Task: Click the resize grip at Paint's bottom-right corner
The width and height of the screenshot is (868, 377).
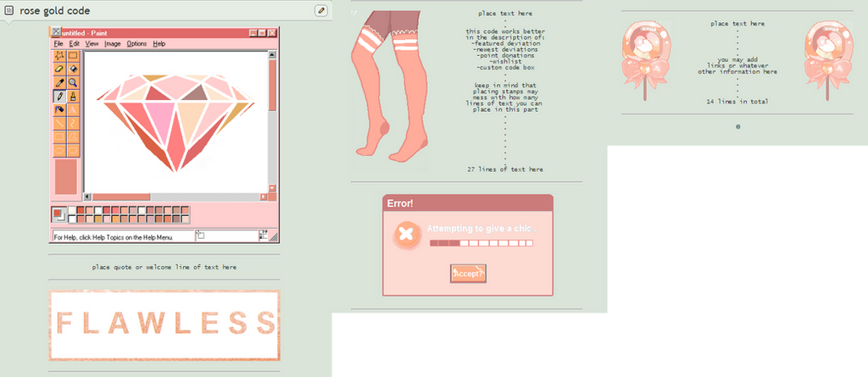Action: [274, 237]
